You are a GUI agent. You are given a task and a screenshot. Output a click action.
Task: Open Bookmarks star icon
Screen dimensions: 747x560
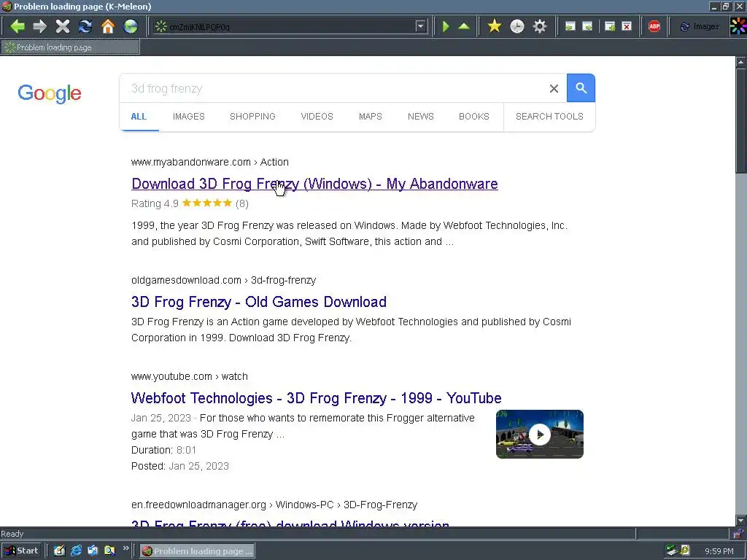495,26
